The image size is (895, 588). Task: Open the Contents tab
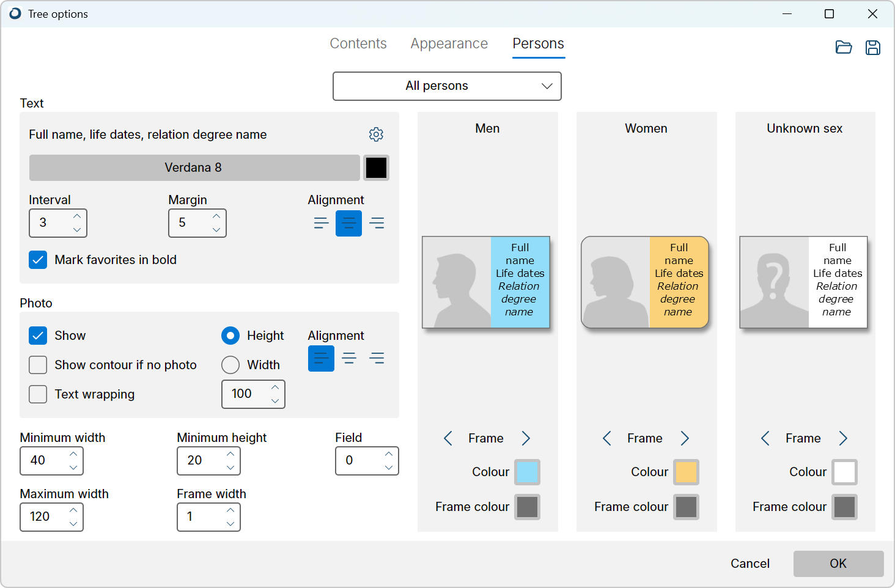(358, 43)
